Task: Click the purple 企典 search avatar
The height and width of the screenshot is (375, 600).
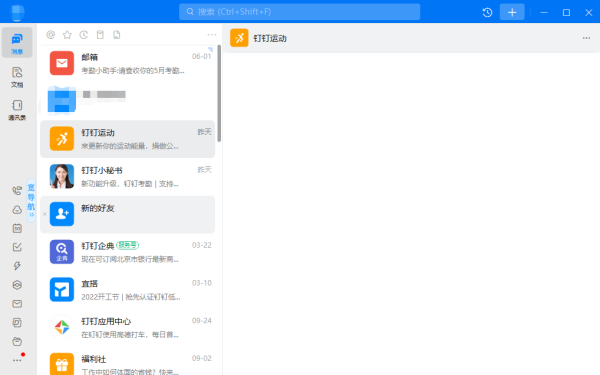Action: coord(62,252)
